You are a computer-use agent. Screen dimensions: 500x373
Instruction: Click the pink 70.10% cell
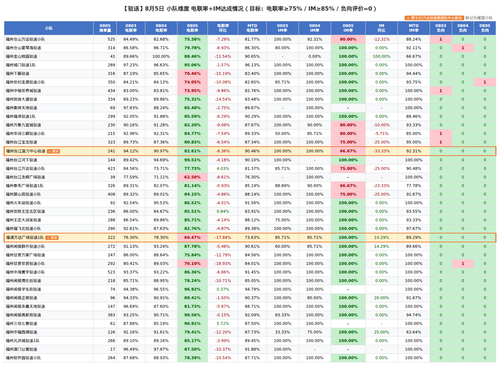click(x=192, y=263)
